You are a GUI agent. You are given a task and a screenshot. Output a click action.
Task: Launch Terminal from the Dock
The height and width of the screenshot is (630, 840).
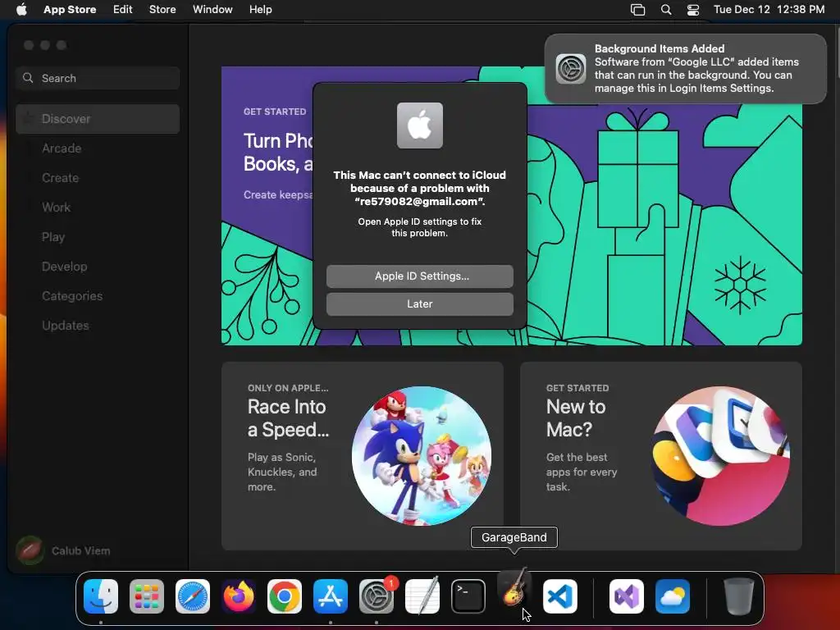[468, 596]
